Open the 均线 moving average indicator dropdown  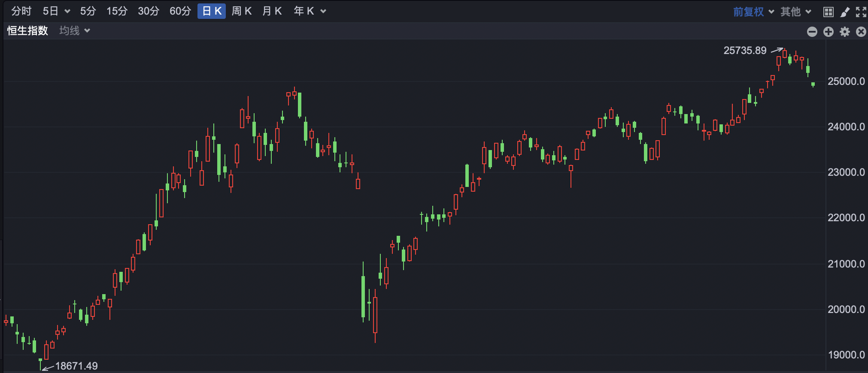74,30
